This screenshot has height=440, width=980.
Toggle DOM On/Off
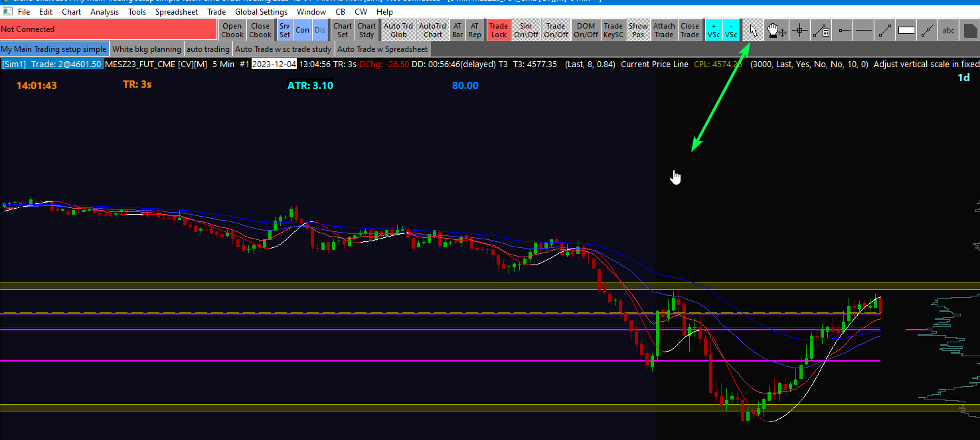tap(586, 30)
